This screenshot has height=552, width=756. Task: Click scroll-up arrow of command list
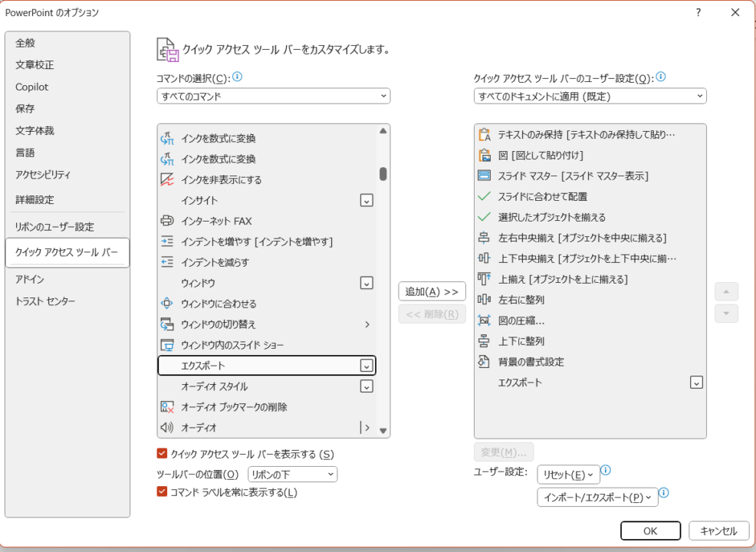[383, 130]
